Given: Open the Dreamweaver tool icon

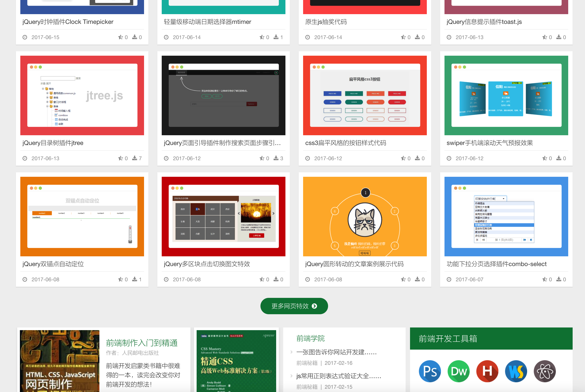Looking at the screenshot, I should [459, 371].
